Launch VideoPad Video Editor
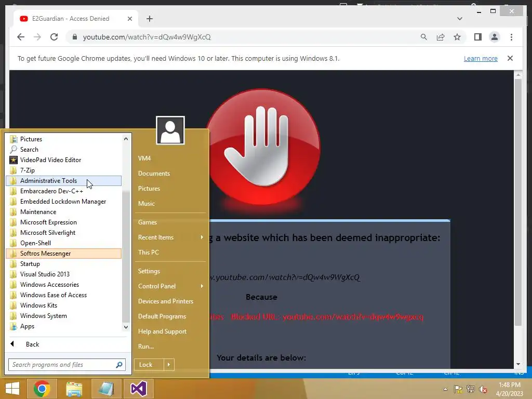This screenshot has width=532, height=399. click(x=64, y=160)
